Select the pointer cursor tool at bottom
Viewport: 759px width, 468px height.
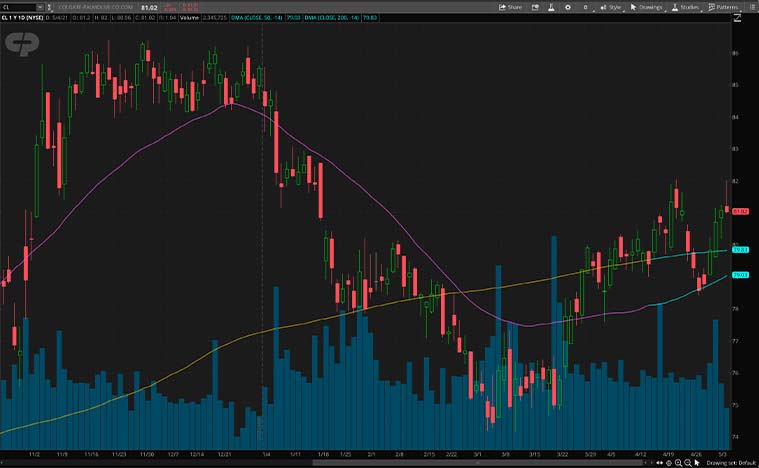(696, 461)
